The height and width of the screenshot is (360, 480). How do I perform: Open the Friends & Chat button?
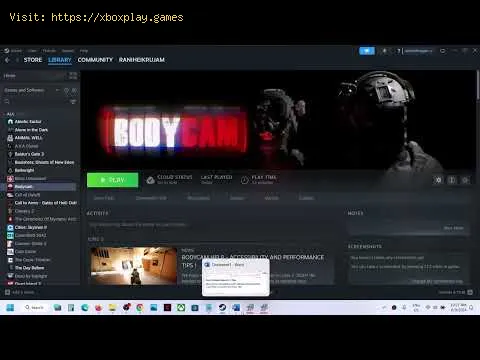click(x=470, y=292)
